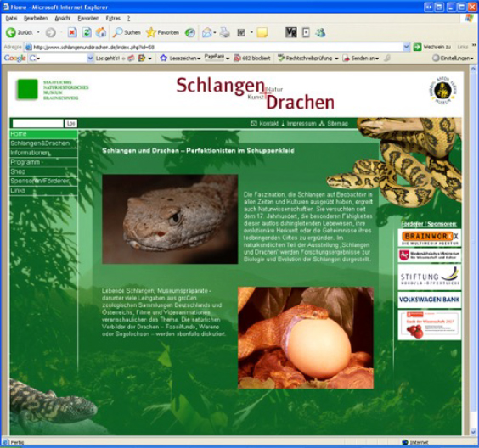
Task: Click the Volkswagen Bank sponsor logo
Action: (x=429, y=300)
